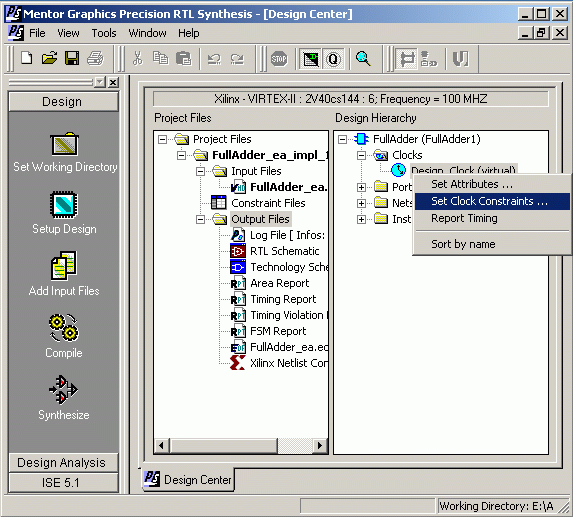Open the Tools menu
Viewport: 573px width, 517px height.
click(104, 33)
